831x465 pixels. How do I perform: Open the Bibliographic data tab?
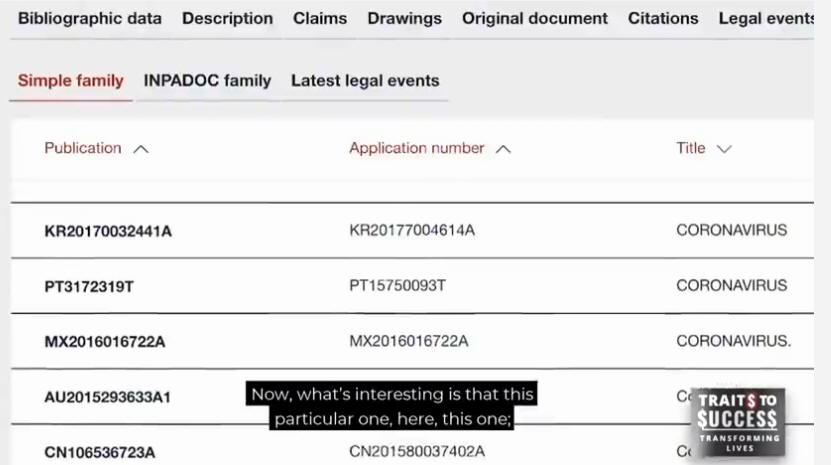pyautogui.click(x=90, y=18)
